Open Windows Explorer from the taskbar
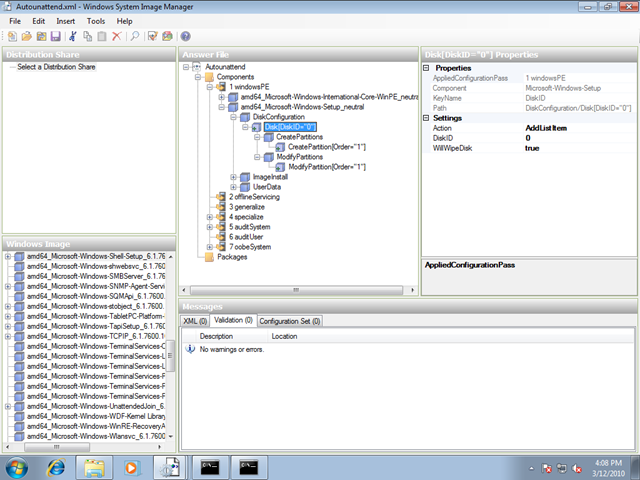The width and height of the screenshot is (640, 480). click(x=94, y=468)
